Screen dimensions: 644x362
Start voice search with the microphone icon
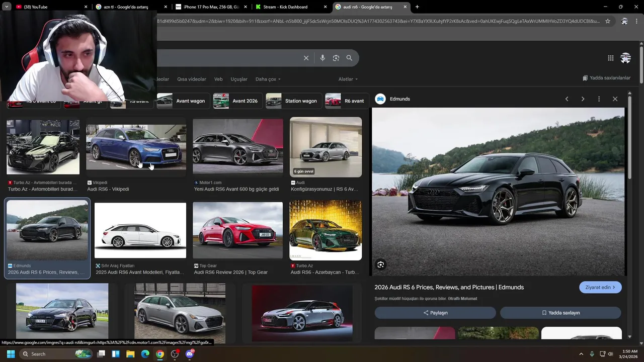tap(323, 58)
